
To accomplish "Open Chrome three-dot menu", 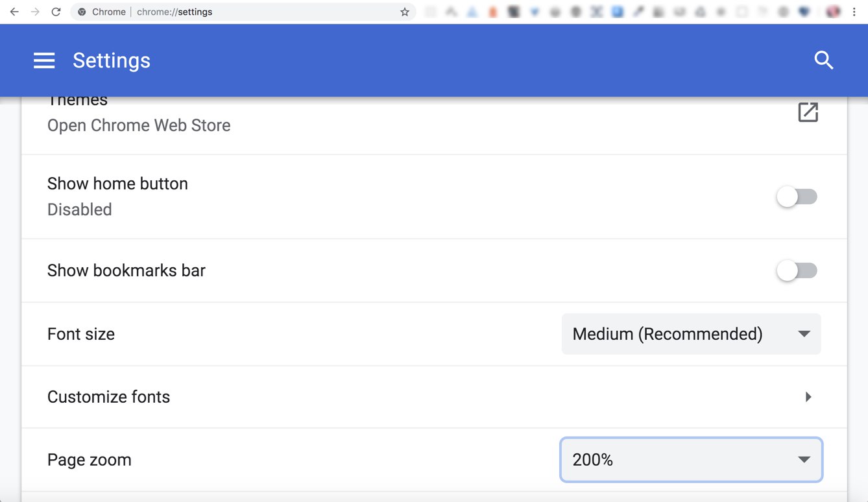I will pyautogui.click(x=854, y=12).
